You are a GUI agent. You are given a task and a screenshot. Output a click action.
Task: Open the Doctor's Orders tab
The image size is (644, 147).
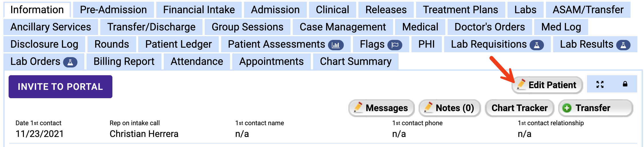pyautogui.click(x=489, y=27)
